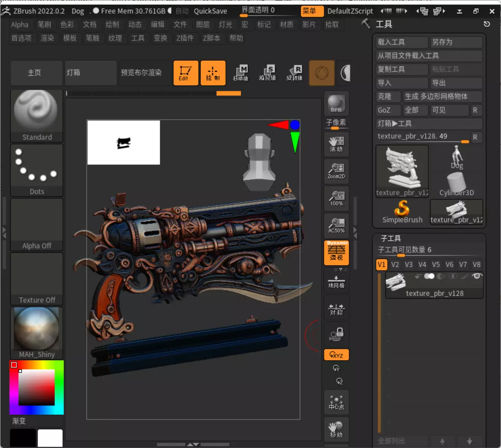The height and width of the screenshot is (448, 501).
Task: Toggle 菜单 (Menus) button in title bar
Action: pyautogui.click(x=312, y=11)
